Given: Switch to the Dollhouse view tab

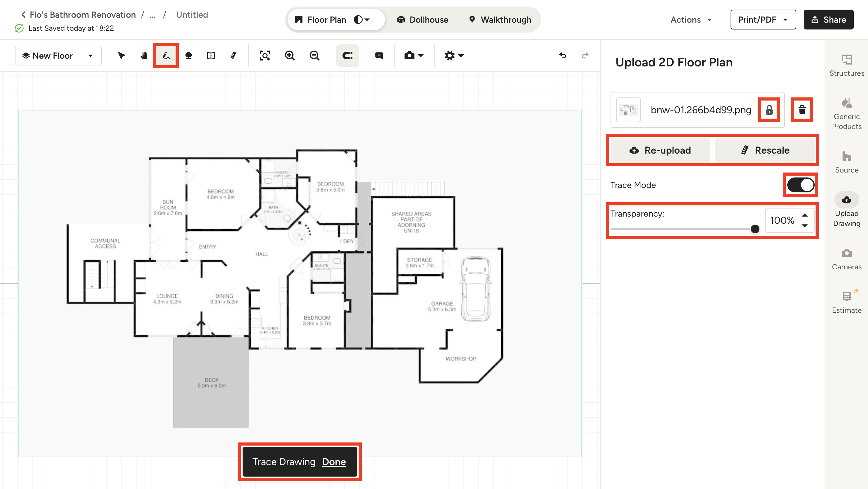Looking at the screenshot, I should (x=423, y=20).
